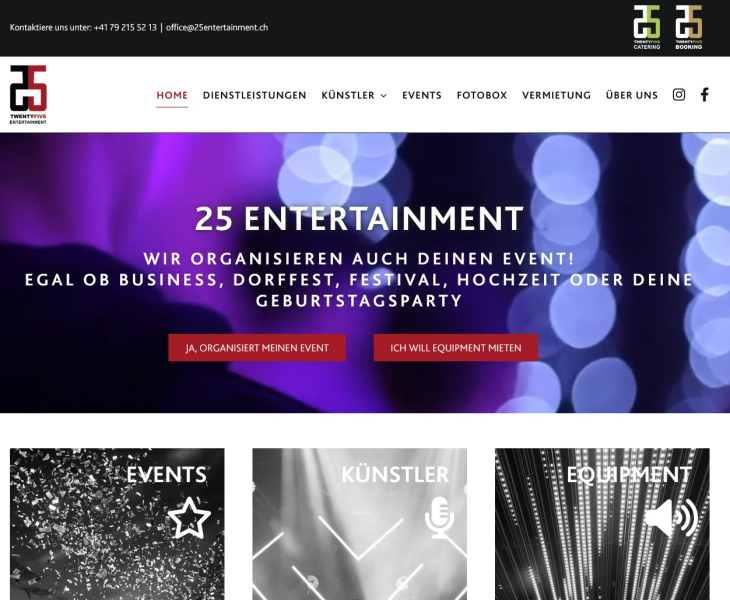Viewport: 730px width, 600px height.
Task: Click the TwentyFive Entertainment logo
Action: (28, 94)
